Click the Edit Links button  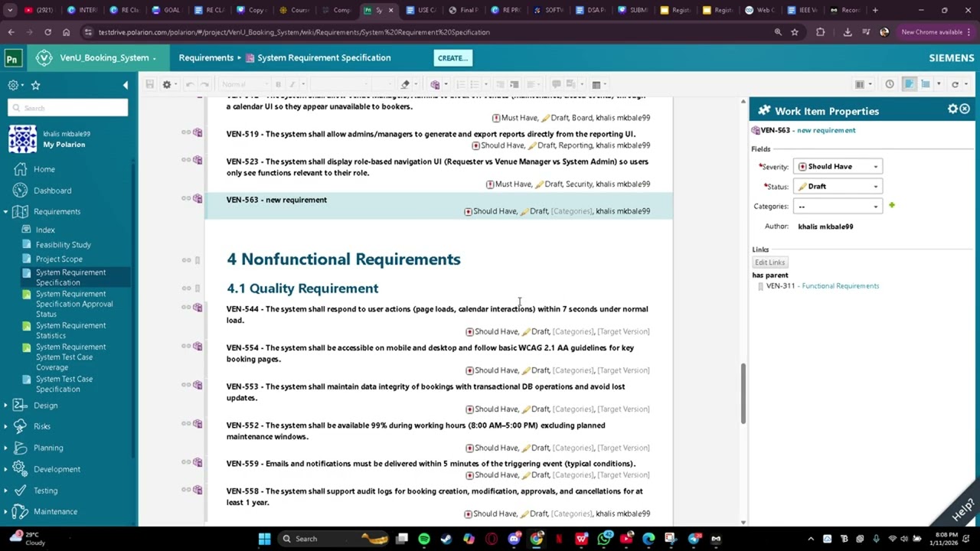[769, 262]
